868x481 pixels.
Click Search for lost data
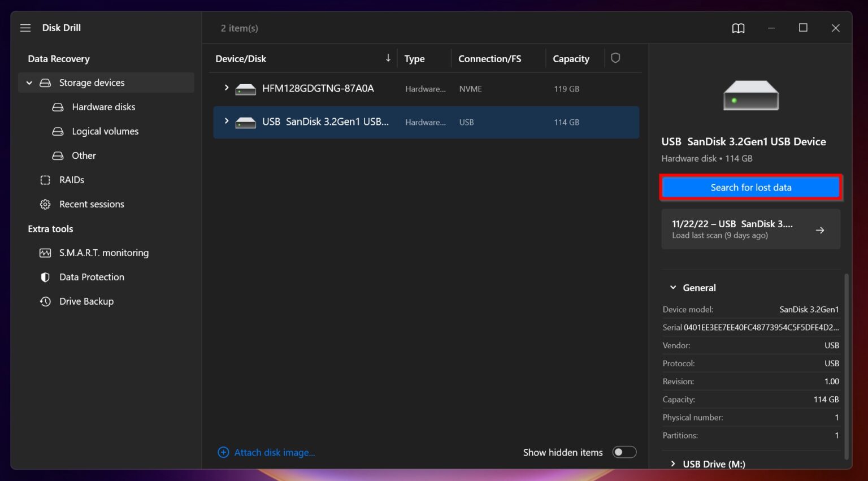750,187
